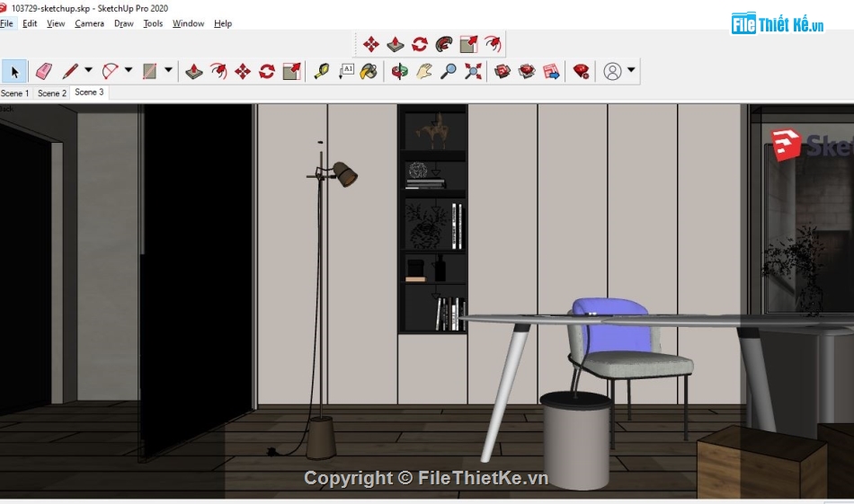Click Offset in floating Edit toolbar

point(493,44)
